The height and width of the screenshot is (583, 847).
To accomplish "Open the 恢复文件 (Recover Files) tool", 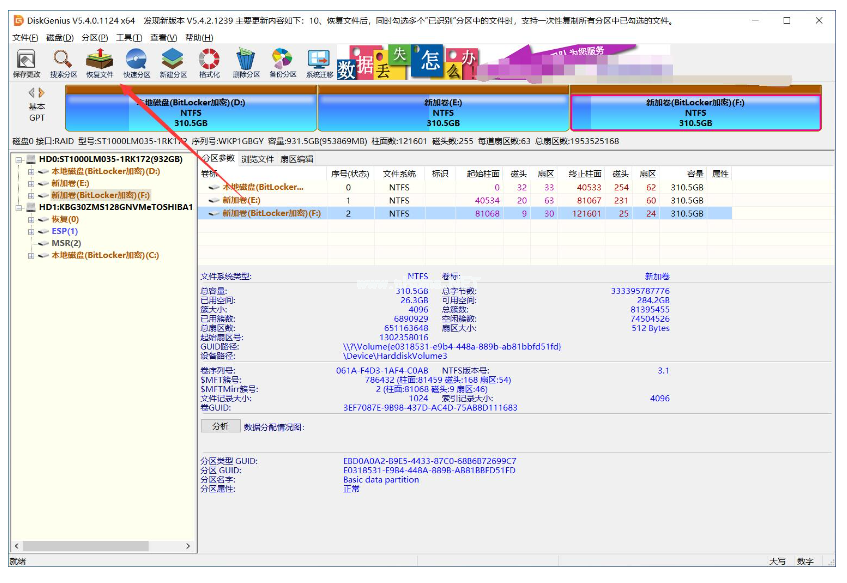I will coord(99,63).
